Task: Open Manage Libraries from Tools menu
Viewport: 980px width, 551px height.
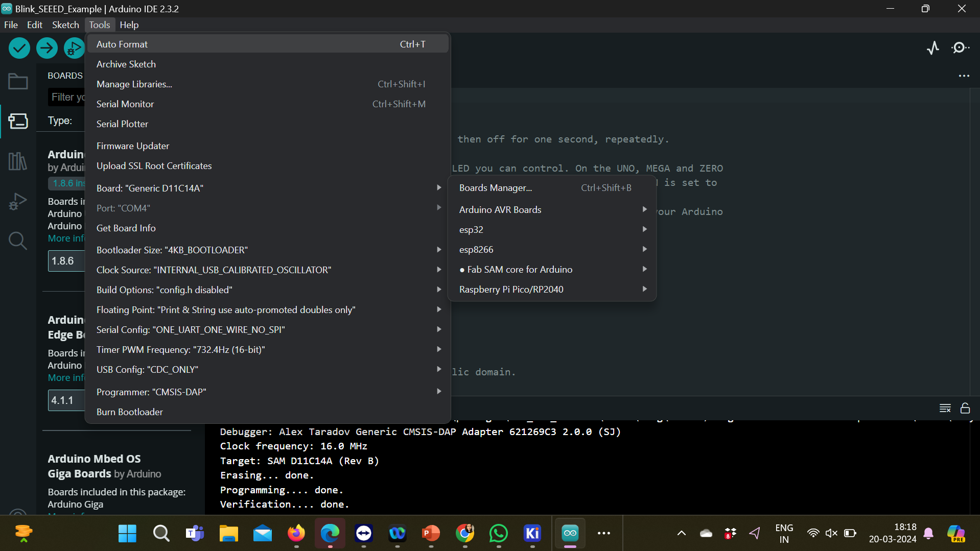Action: [x=268, y=84]
